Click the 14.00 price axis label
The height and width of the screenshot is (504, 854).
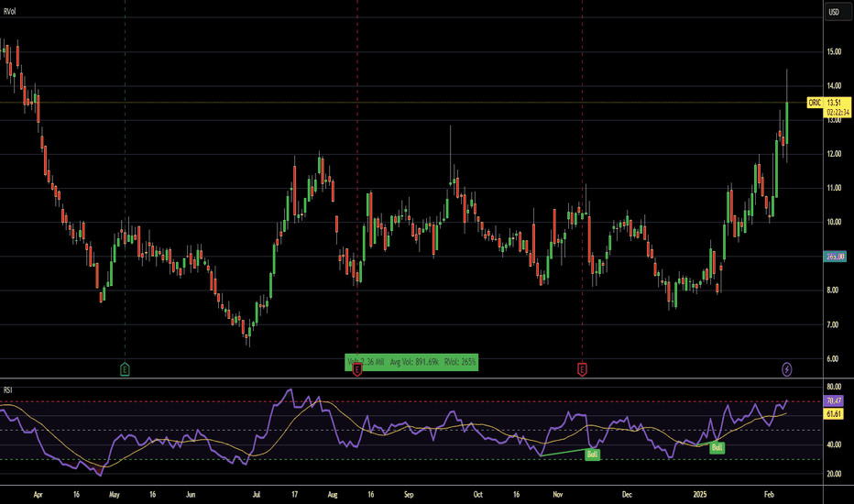(834, 85)
